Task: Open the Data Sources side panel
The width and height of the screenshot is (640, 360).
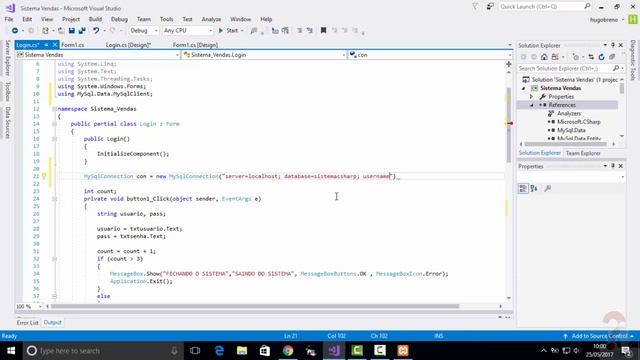Action: pos(7,123)
